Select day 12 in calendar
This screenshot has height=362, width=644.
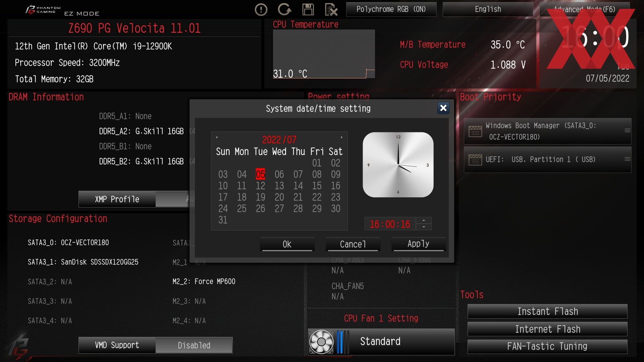[260, 186]
